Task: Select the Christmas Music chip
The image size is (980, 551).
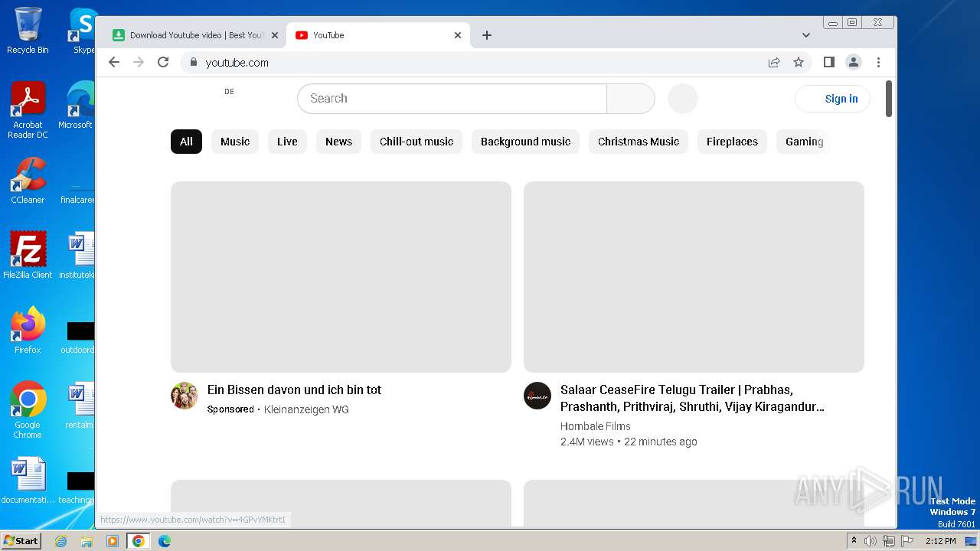Action: [x=639, y=142]
